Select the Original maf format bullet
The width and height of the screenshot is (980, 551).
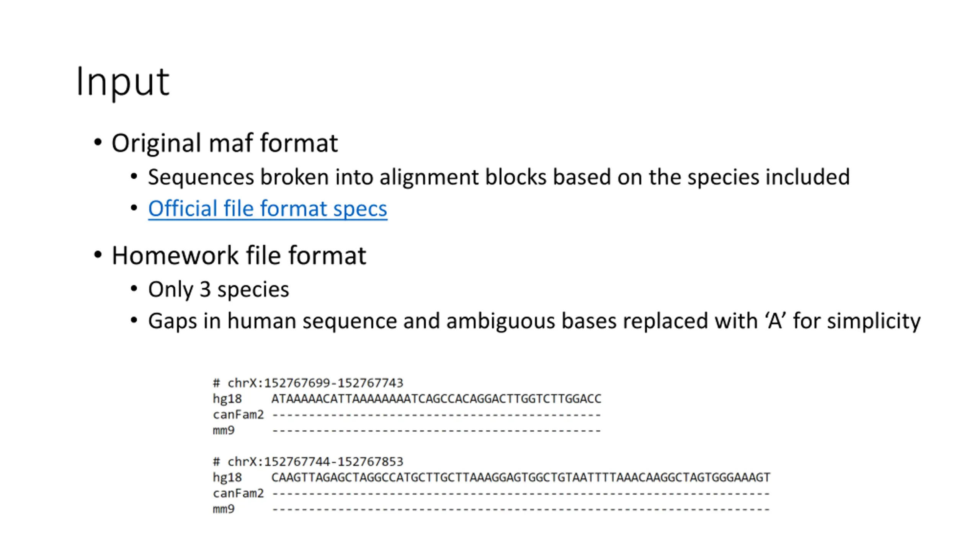coord(224,143)
